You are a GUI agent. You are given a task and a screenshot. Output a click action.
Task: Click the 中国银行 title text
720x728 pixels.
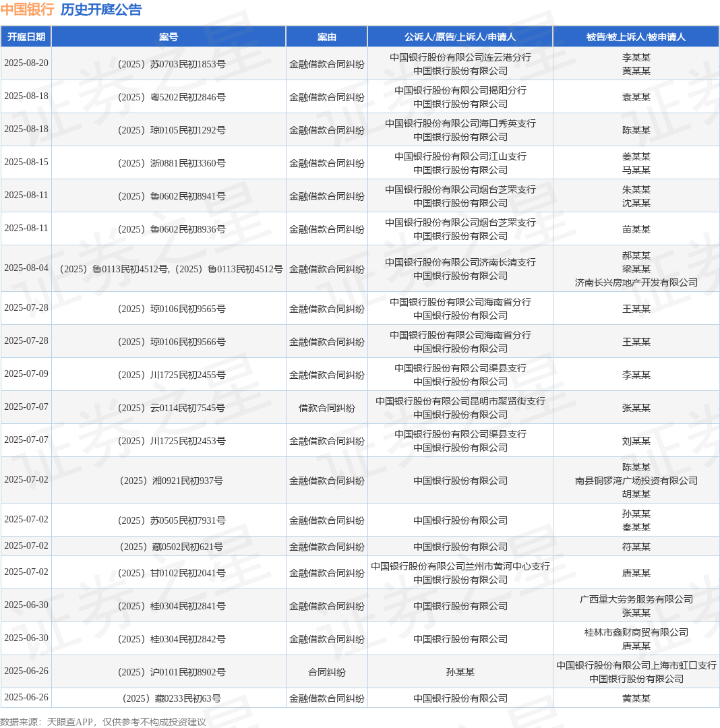tap(28, 9)
